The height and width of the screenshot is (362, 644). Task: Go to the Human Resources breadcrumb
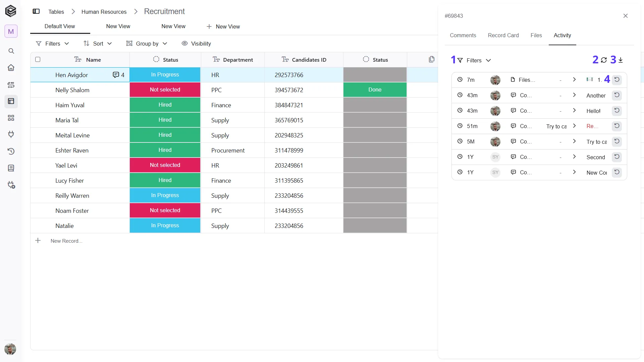[104, 12]
